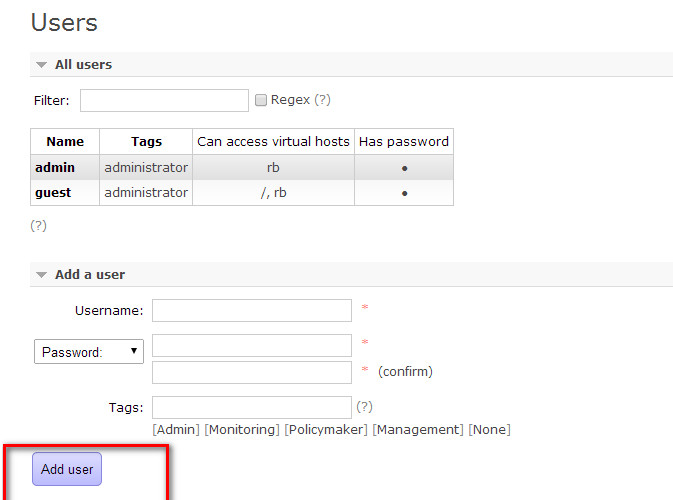Viewport: 673px width, 500px height.
Task: Sort users by Name column header
Action: click(65, 142)
